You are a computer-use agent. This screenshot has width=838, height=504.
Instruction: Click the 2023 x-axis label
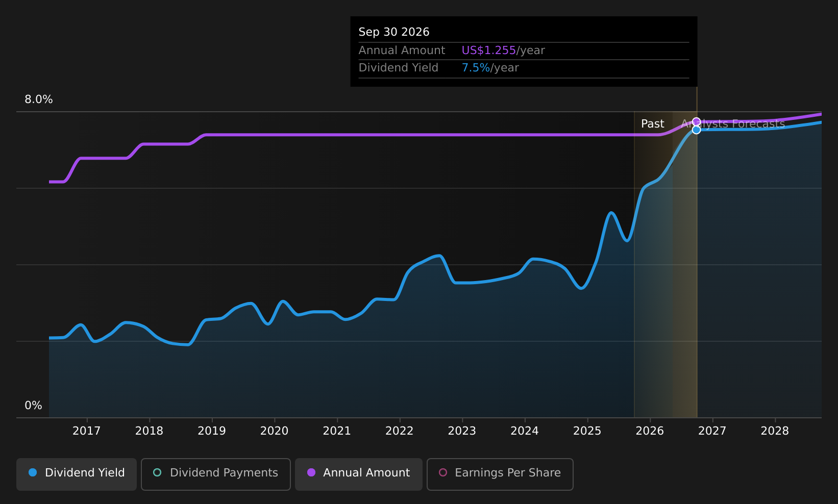[462, 431]
